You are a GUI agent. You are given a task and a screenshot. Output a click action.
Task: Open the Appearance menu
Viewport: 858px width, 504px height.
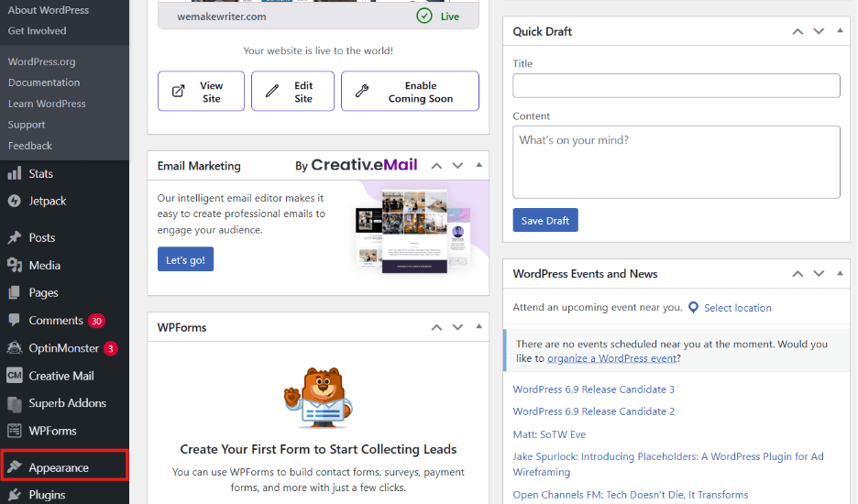pyautogui.click(x=59, y=467)
